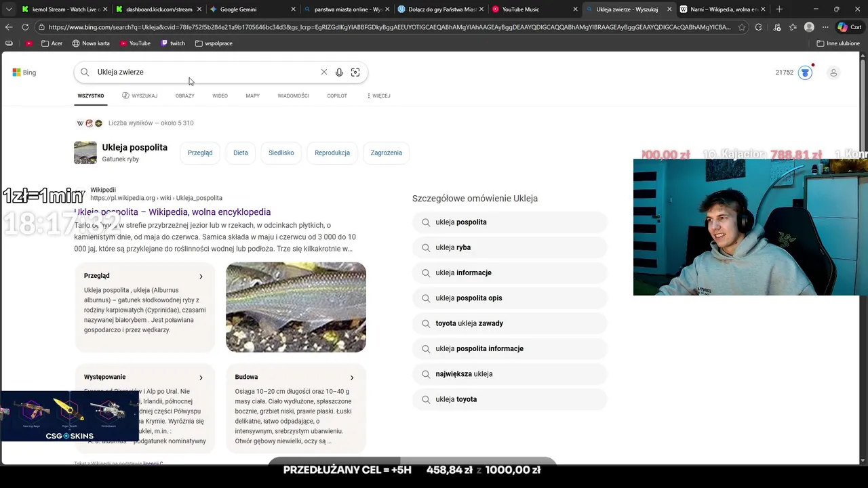868x488 pixels.
Task: Click the Siedlisko chip button
Action: point(281,152)
